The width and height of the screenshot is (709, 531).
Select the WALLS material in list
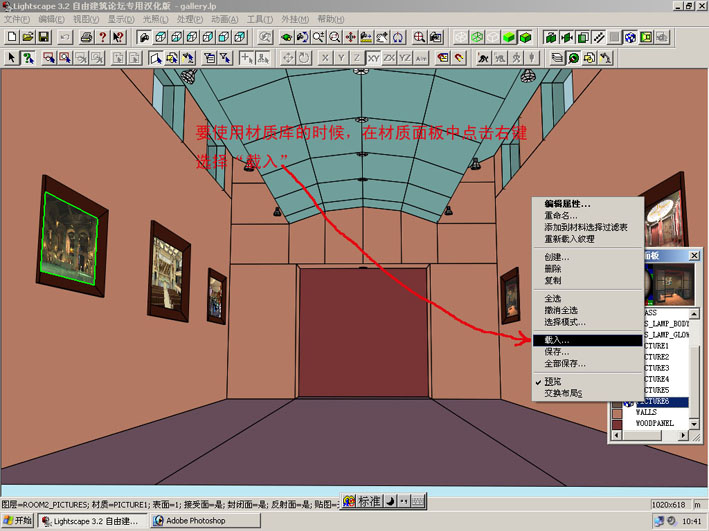[646, 412]
